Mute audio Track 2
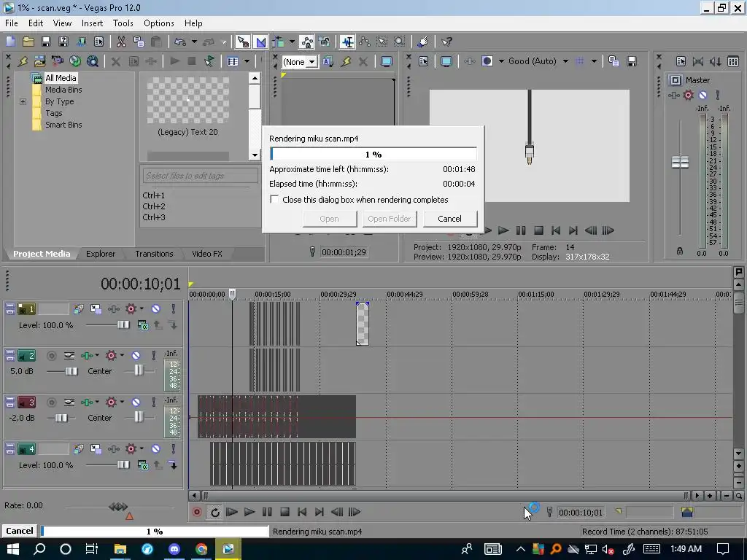Viewport: 747px width, 560px height. coord(136,356)
